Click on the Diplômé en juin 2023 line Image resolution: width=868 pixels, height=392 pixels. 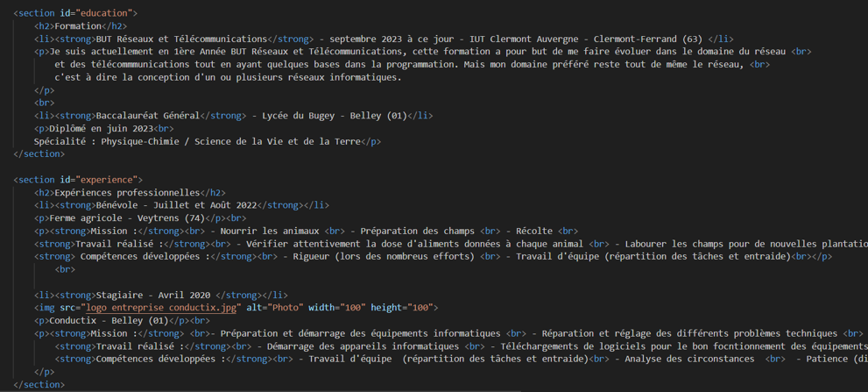click(x=105, y=129)
